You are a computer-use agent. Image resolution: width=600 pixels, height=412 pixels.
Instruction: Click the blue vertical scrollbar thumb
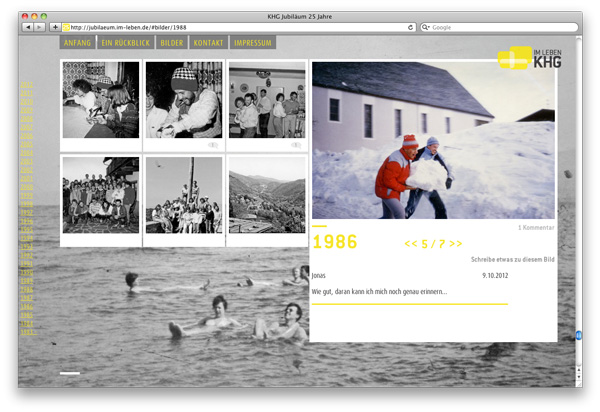click(x=579, y=335)
